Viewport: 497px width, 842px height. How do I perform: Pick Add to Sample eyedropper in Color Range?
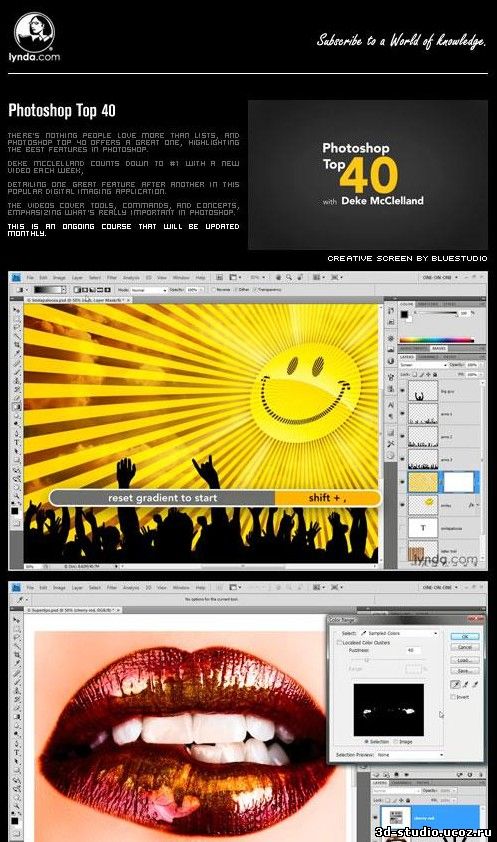(466, 684)
